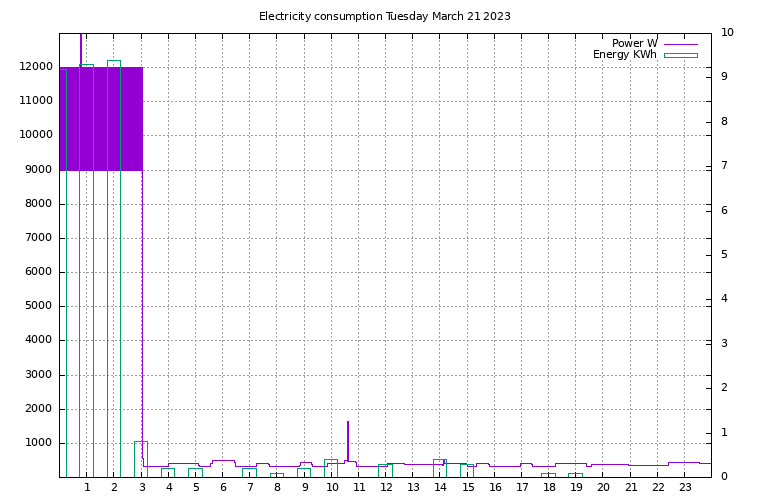Viewport: 768px width, 500px height.
Task: Click the hour label '19' on the x-axis
Action: (576, 487)
